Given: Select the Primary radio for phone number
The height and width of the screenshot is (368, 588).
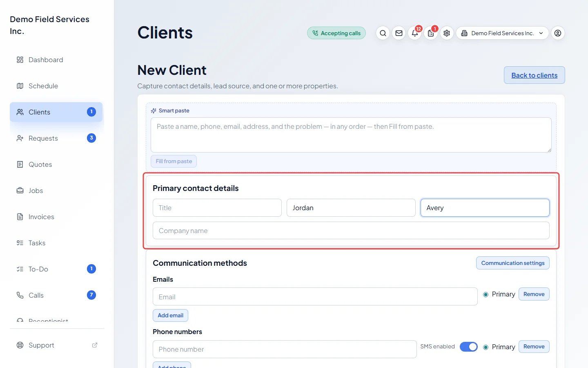Looking at the screenshot, I should click(486, 347).
